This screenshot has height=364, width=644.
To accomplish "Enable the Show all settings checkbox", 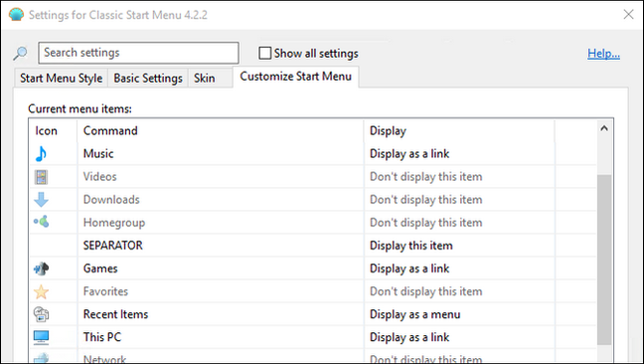I will [265, 53].
